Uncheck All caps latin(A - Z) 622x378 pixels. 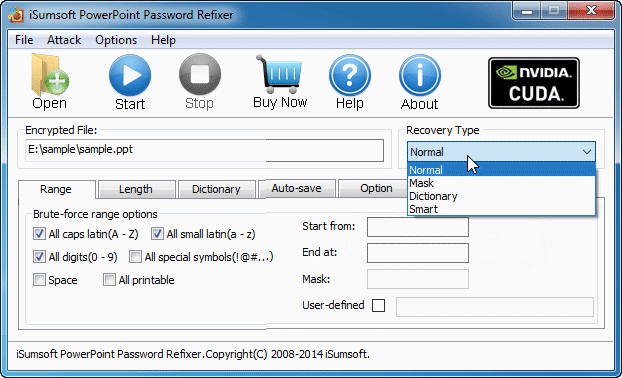point(39,234)
